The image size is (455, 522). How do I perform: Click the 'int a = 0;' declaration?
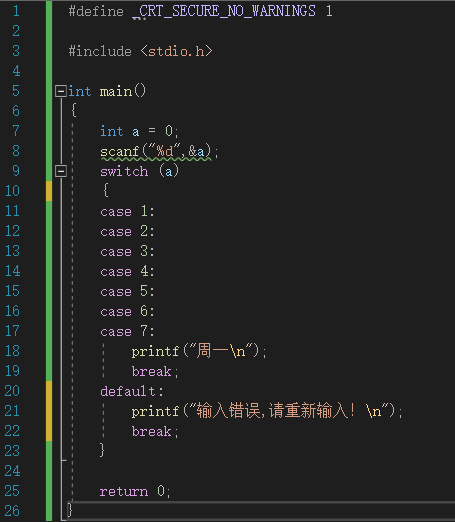139,131
